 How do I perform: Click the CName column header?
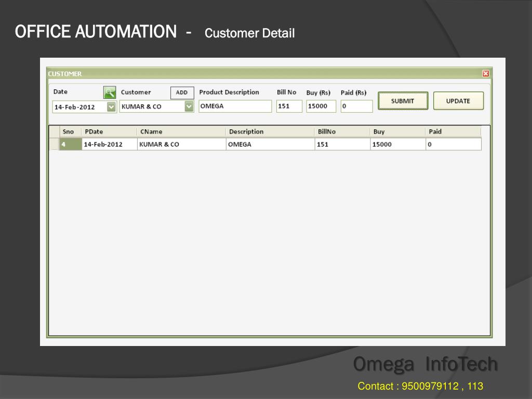[181, 131]
